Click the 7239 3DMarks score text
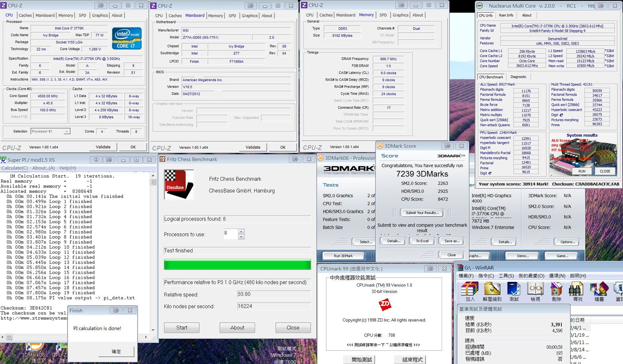Screen dimensions: 623x364 [x=422, y=174]
